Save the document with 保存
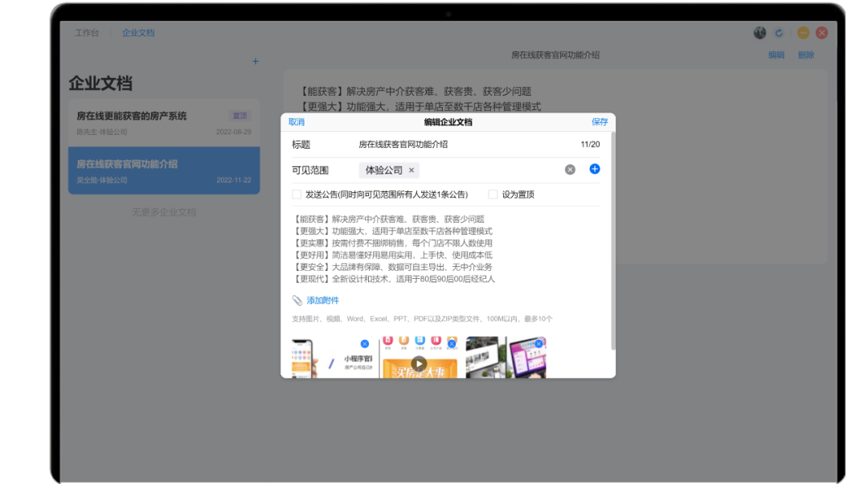The width and height of the screenshot is (868, 488). [600, 122]
